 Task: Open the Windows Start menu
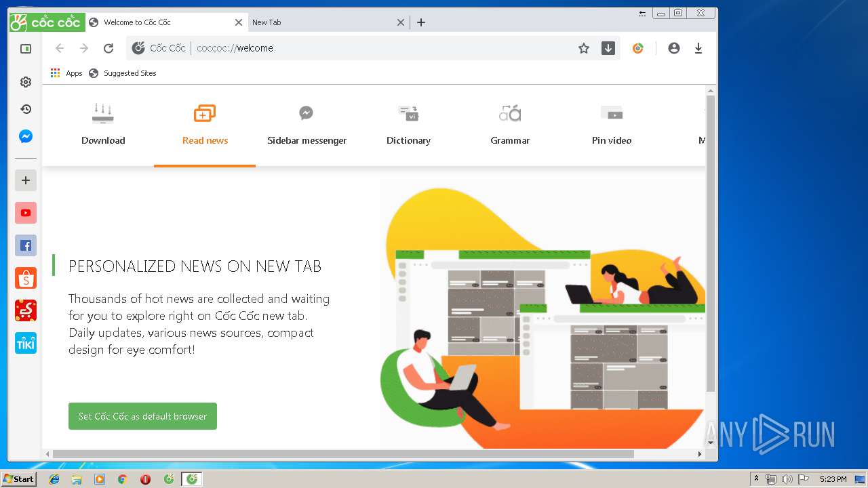(x=19, y=479)
